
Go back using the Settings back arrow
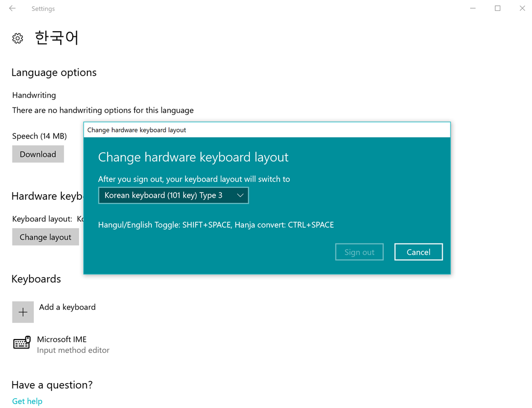pyautogui.click(x=12, y=8)
